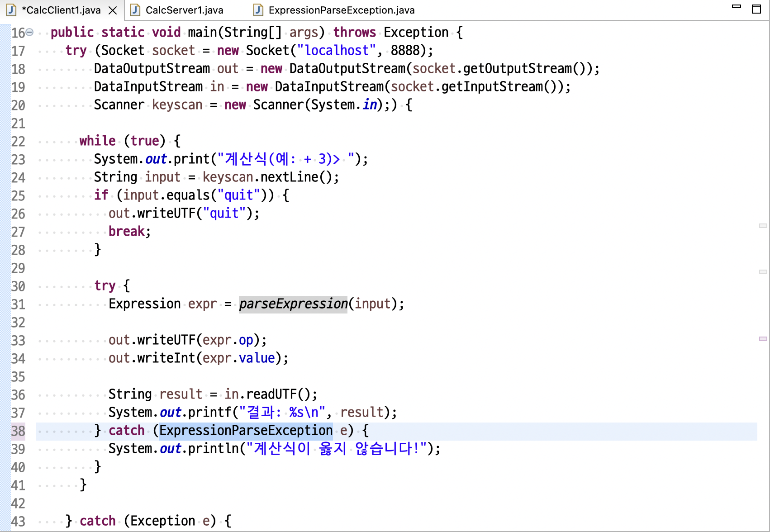Click catch (Exception e) on line 43
Image resolution: width=770 pixels, height=532 pixels.
coord(148,521)
